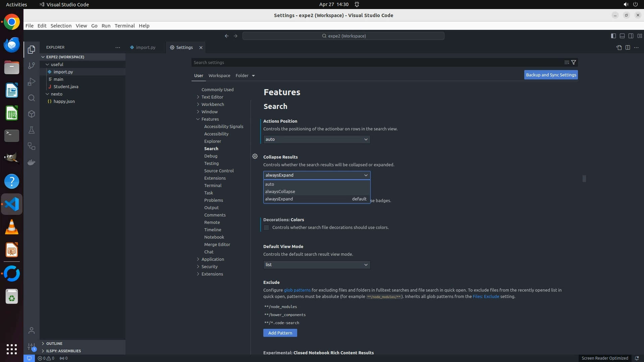Open the Terminal menu
The image size is (644, 362).
(124, 25)
